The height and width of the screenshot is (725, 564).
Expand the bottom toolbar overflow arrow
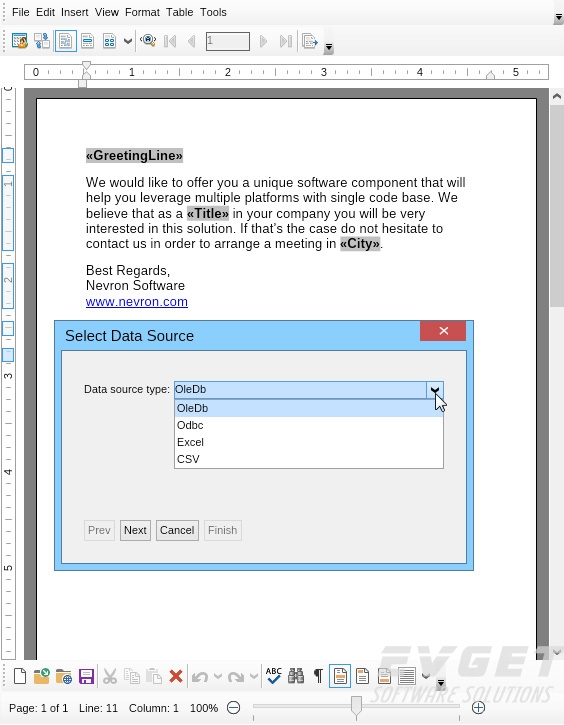[441, 682]
